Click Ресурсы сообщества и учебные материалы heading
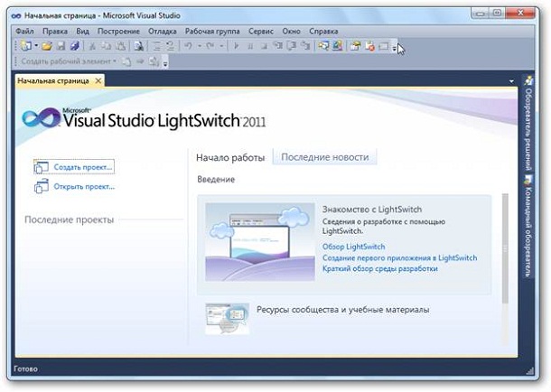The height and width of the screenshot is (392, 551). pyautogui.click(x=342, y=310)
